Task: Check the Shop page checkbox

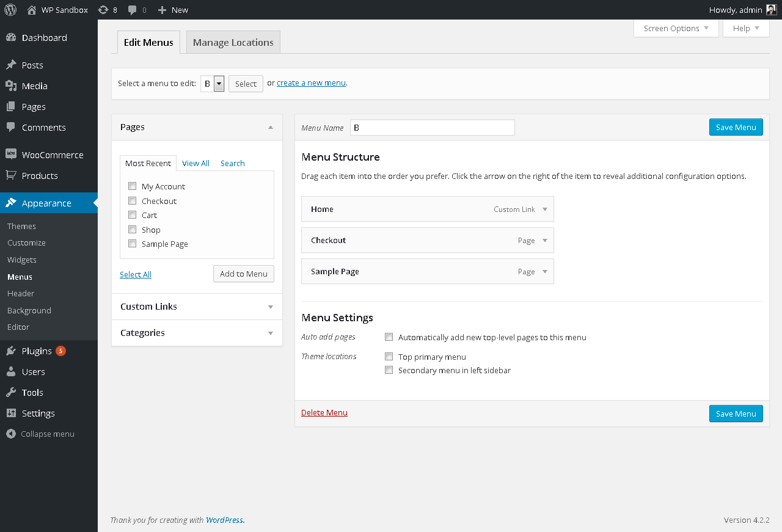Action: (132, 230)
